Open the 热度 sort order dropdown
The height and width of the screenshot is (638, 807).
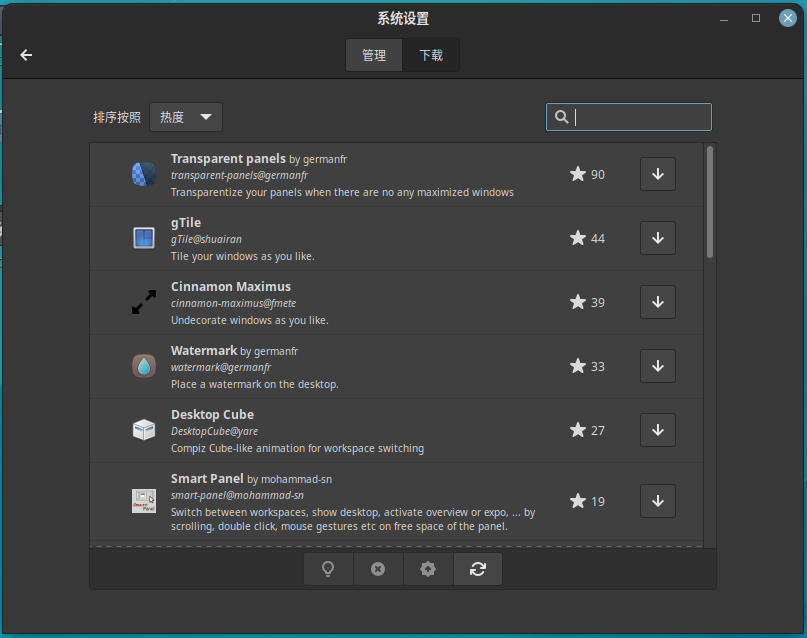186,117
